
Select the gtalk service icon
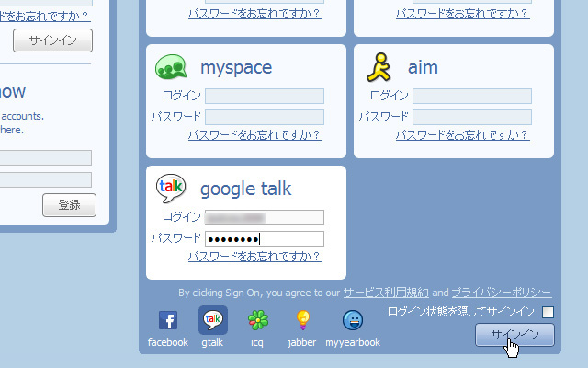[212, 320]
